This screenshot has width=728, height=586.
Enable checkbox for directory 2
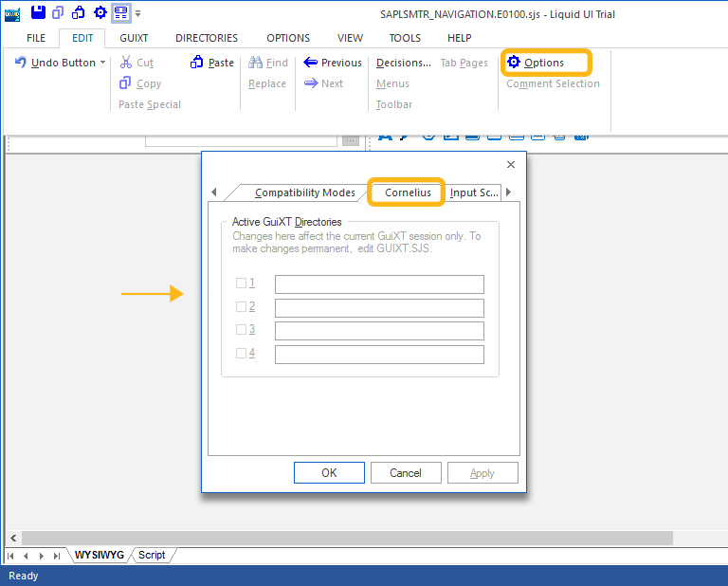241,307
